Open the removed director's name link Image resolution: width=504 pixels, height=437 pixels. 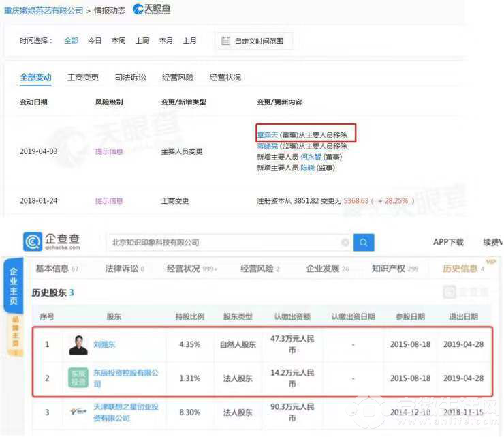268,135
